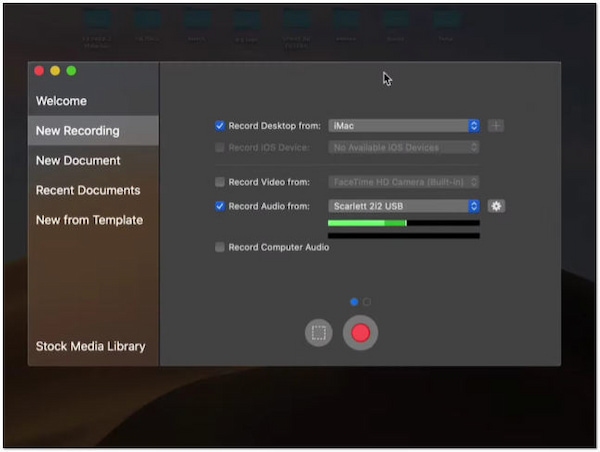The width and height of the screenshot is (600, 452).
Task: Click the green audio level meter
Action: pos(366,223)
